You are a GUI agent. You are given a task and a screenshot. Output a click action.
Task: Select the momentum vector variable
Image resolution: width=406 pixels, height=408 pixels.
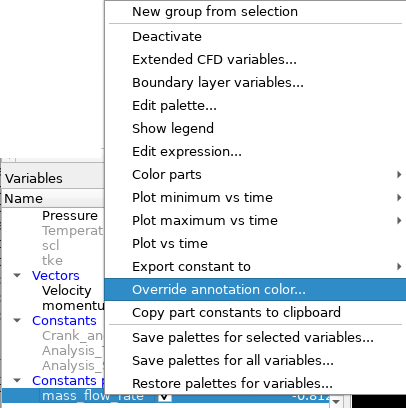pos(73,305)
